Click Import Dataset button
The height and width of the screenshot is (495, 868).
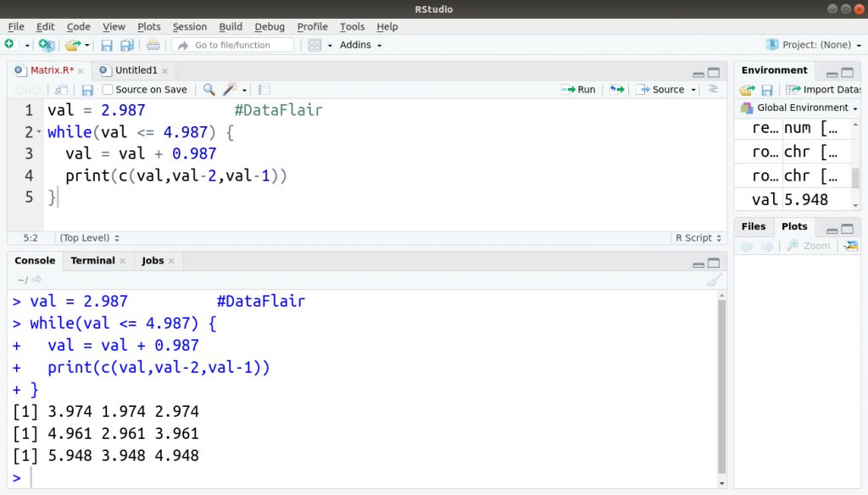[823, 90]
